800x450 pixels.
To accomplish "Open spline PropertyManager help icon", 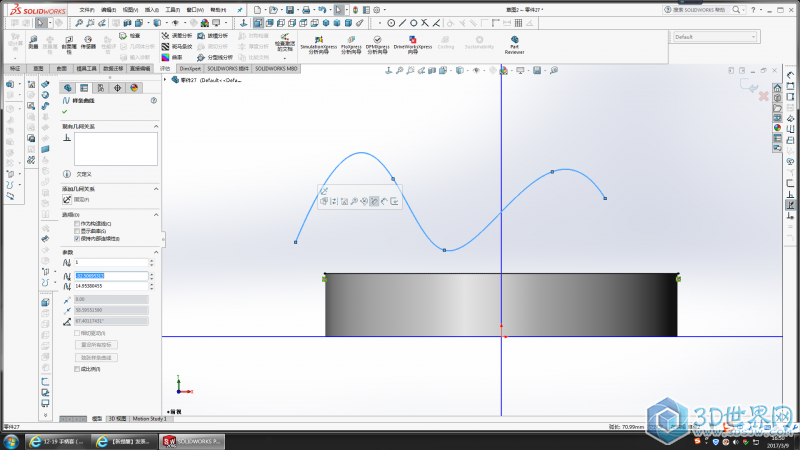I will point(154,101).
